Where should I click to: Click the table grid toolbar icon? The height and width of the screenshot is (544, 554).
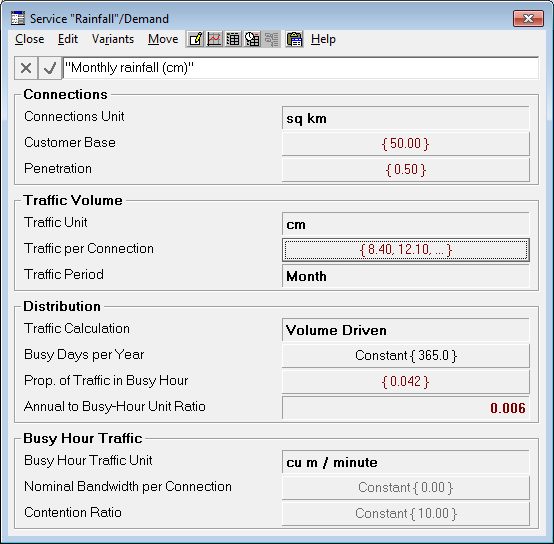[x=233, y=39]
